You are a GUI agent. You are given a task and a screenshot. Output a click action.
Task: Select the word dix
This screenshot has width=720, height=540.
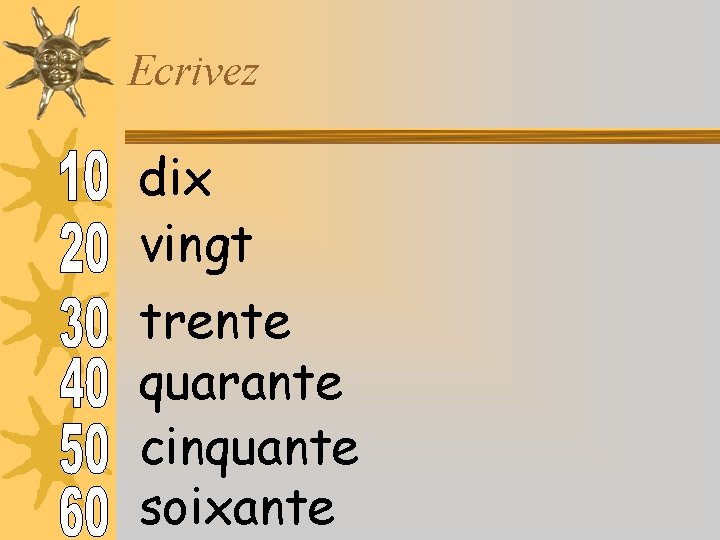(175, 177)
